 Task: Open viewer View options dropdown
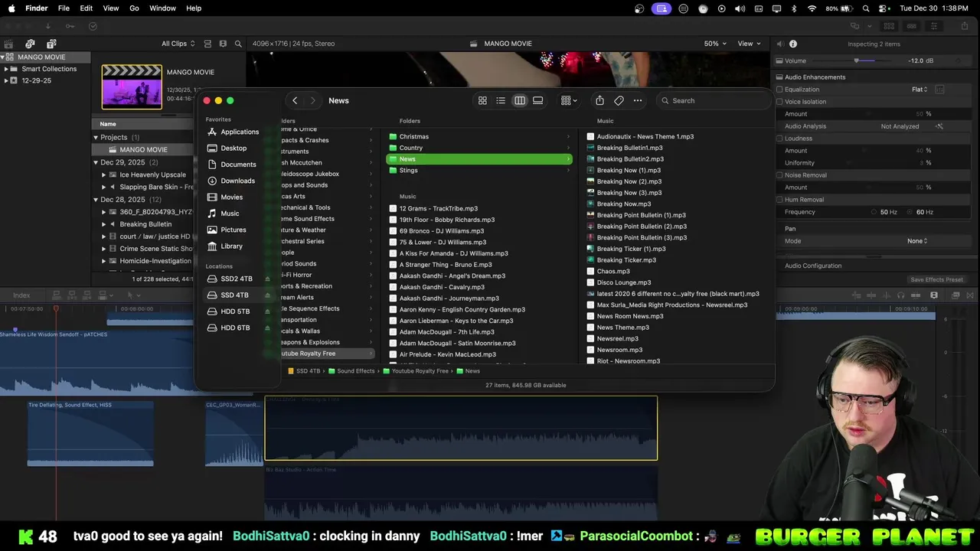(749, 44)
